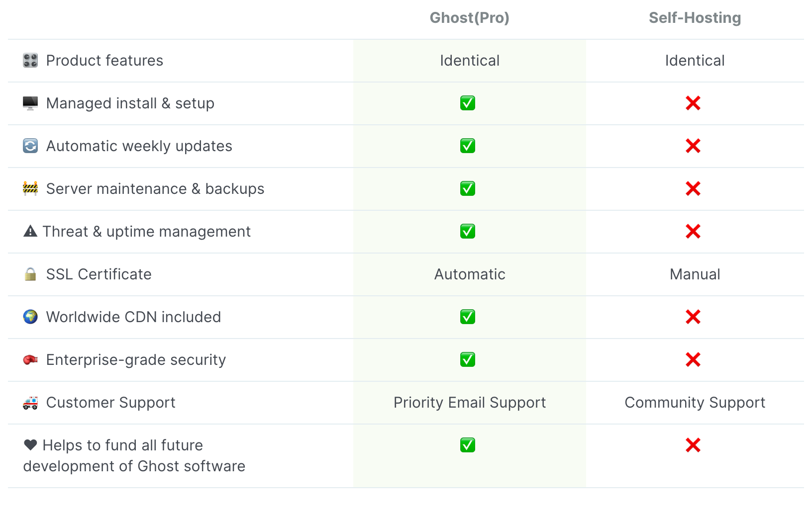Click the refresh arrows icon for Automatic weekly updates
Image resolution: width=812 pixels, height=516 pixels.
30,146
